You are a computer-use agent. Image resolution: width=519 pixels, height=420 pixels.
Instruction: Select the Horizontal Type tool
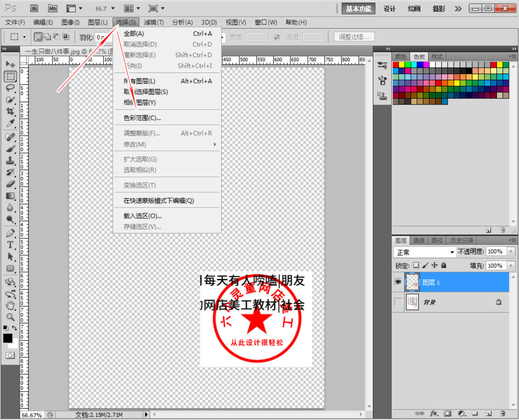[10, 245]
